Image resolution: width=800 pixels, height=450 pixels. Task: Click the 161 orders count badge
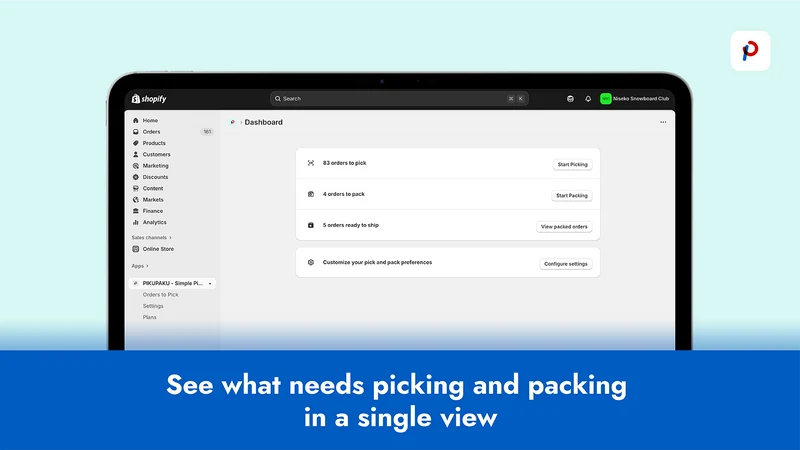(x=207, y=132)
